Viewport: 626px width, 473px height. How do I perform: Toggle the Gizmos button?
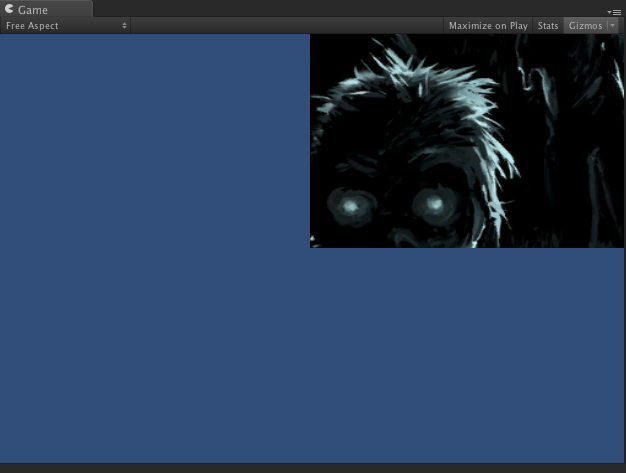pos(585,26)
